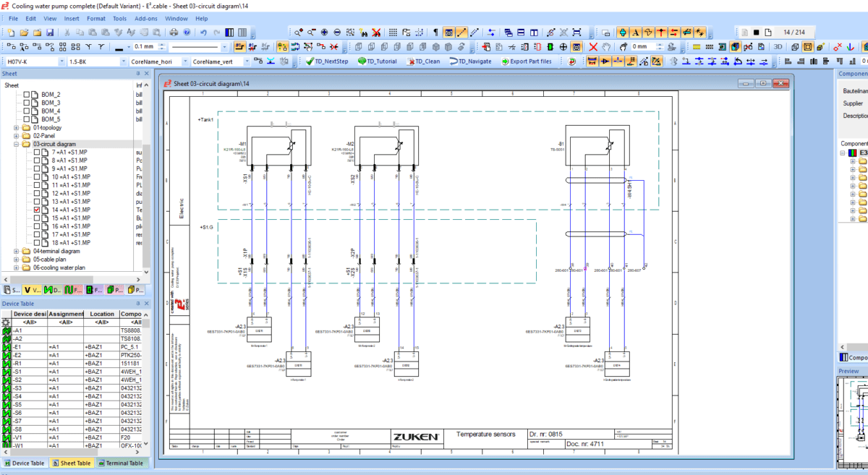868x475 pixels.
Task: Check the sheet 7 =A1 +S1.MP checkbox
Action: pos(37,153)
